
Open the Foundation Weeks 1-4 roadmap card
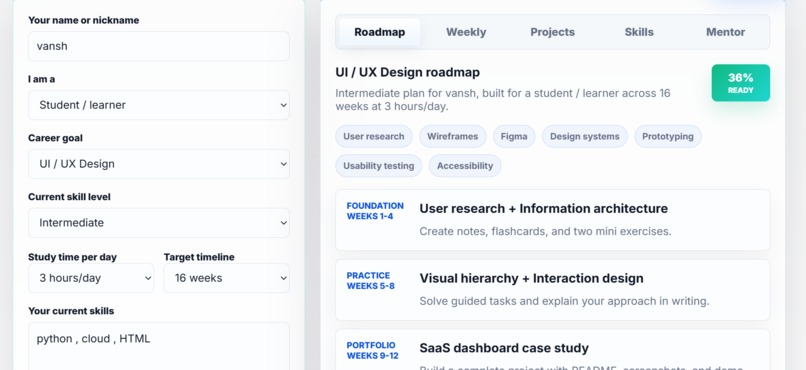(553, 220)
